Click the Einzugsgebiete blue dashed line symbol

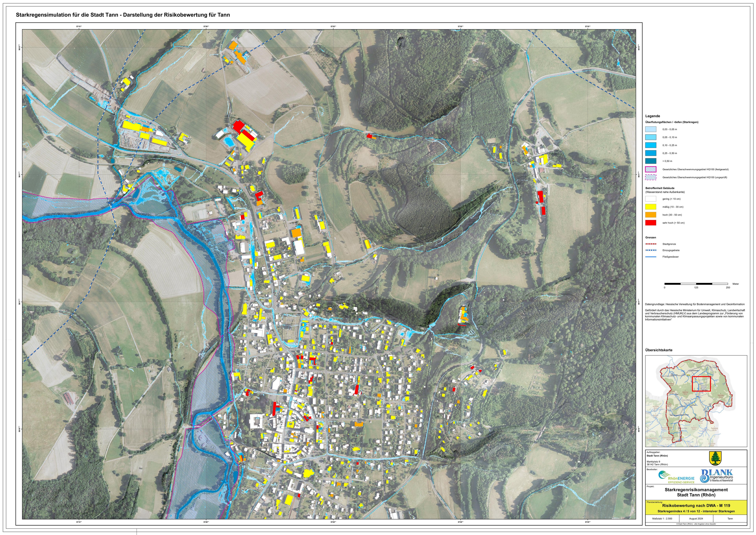click(x=651, y=250)
